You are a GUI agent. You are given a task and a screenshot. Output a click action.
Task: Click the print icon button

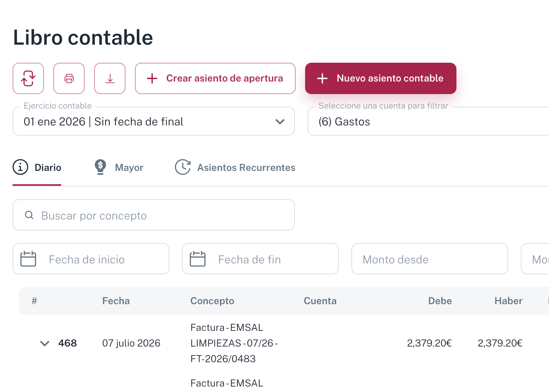(69, 78)
